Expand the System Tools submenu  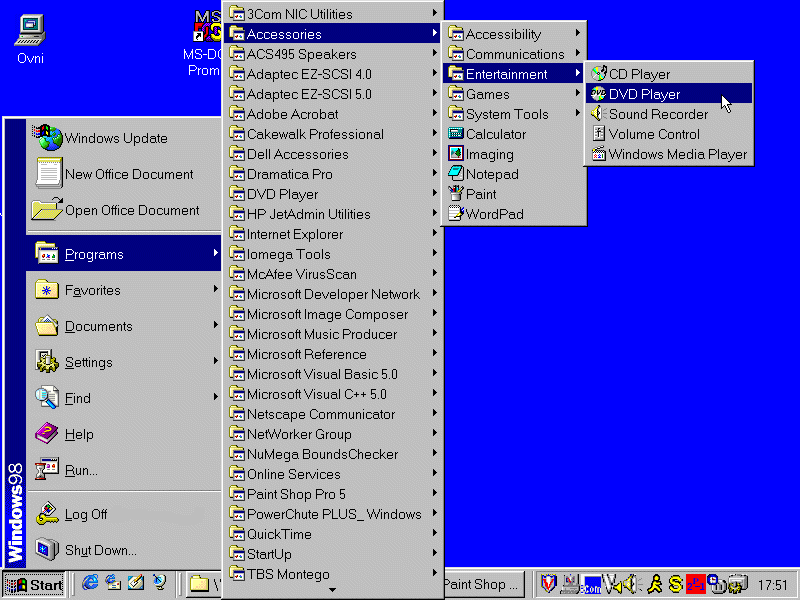[x=506, y=114]
